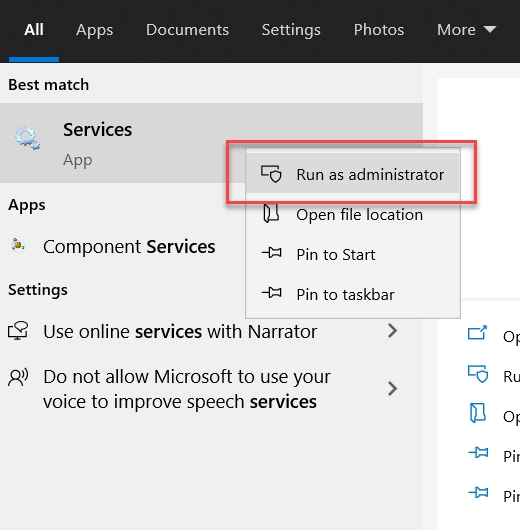The height and width of the screenshot is (530, 520).
Task: Click the pin icon beside Pin to Start
Action: [x=271, y=253]
